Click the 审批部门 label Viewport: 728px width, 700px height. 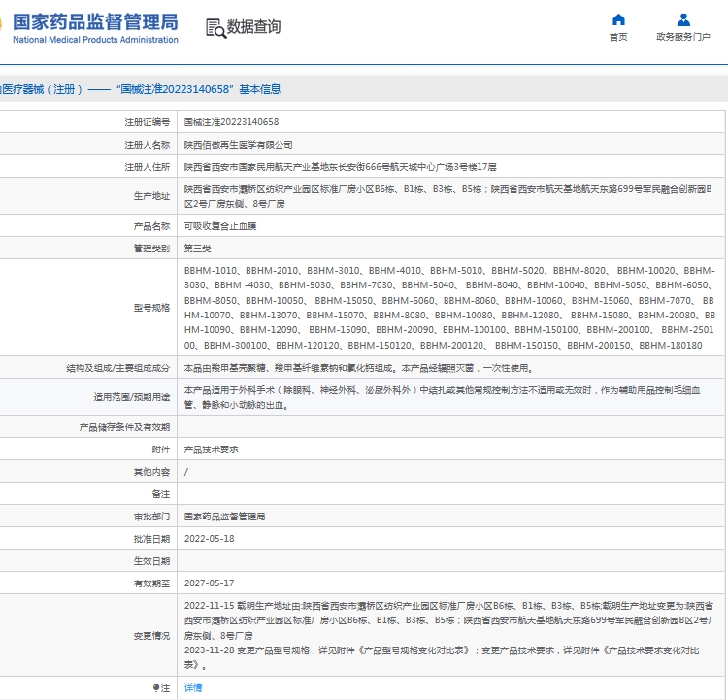coord(151,517)
